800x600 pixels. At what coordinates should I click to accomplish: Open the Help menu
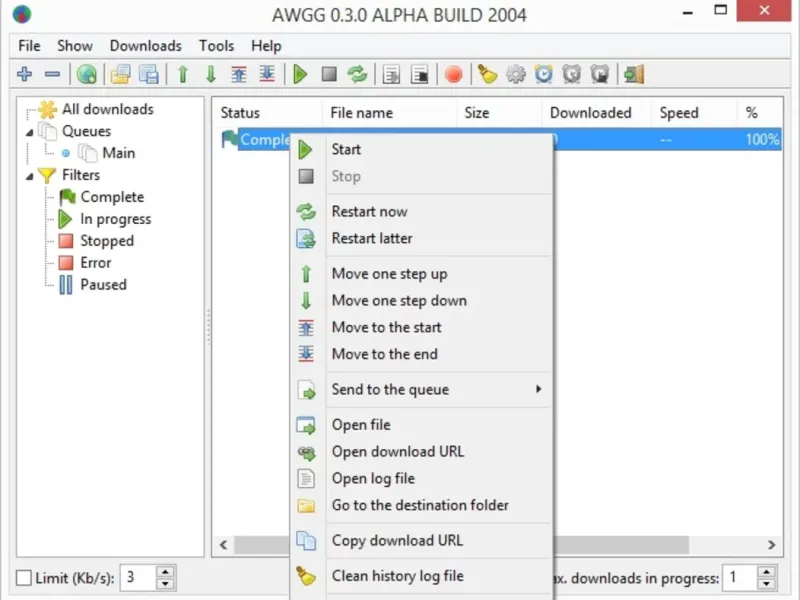[266, 46]
